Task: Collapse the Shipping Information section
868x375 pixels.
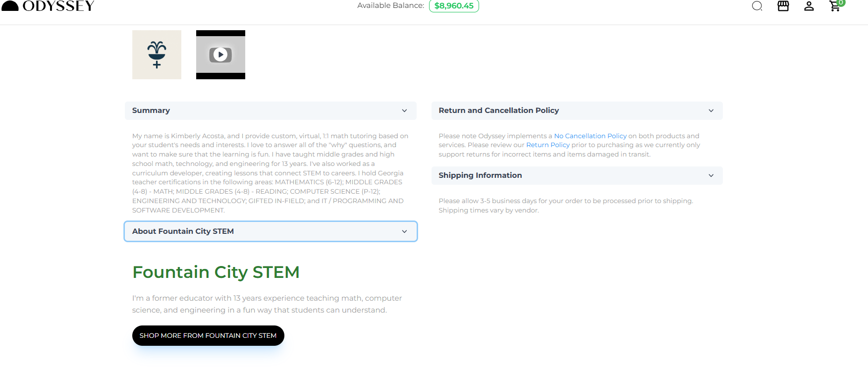Action: [577, 175]
